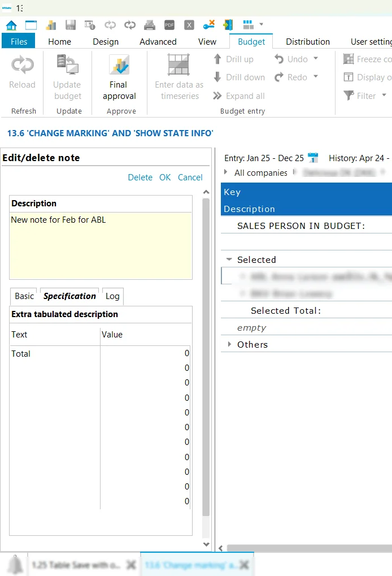Click the entry period calendar icon
This screenshot has height=576, width=392.
313,158
